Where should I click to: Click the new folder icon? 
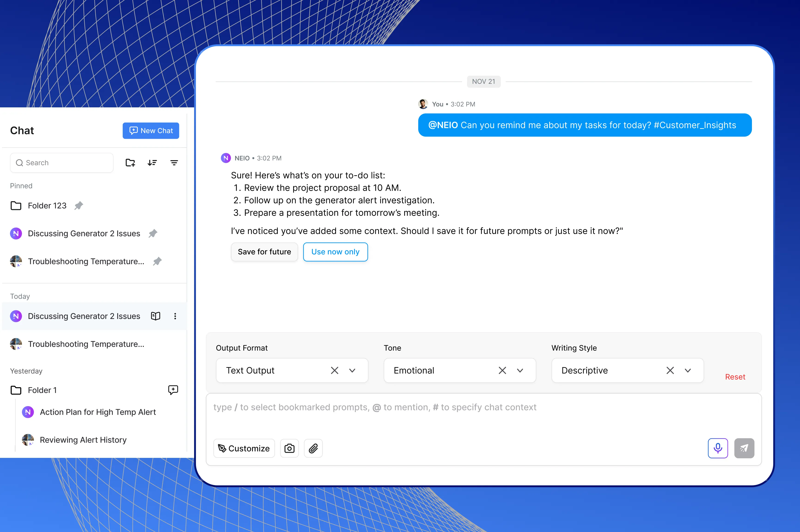click(x=130, y=163)
